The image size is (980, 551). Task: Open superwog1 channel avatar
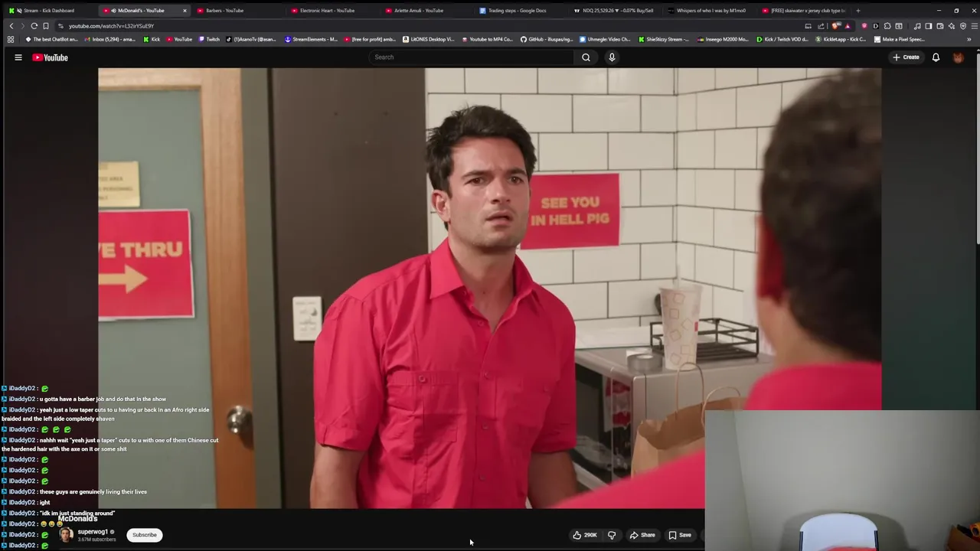tap(66, 535)
